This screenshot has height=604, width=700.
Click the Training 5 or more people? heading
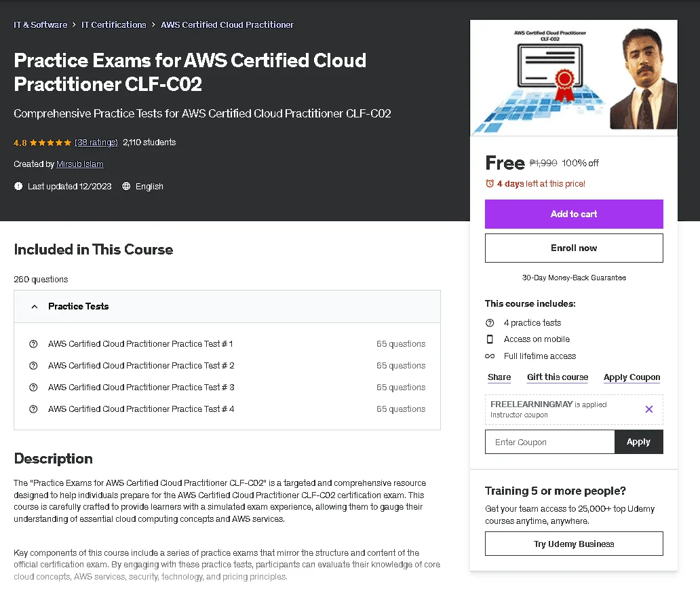point(555,491)
